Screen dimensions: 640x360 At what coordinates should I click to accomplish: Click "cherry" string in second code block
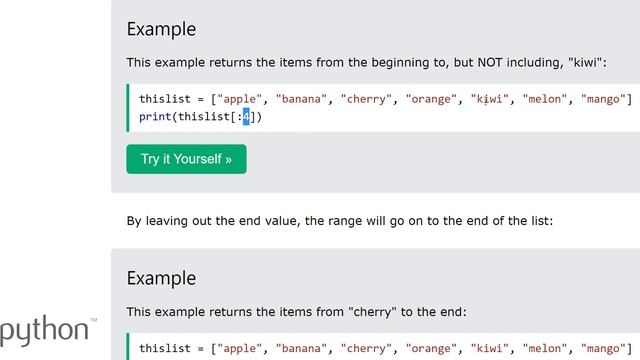click(x=366, y=349)
